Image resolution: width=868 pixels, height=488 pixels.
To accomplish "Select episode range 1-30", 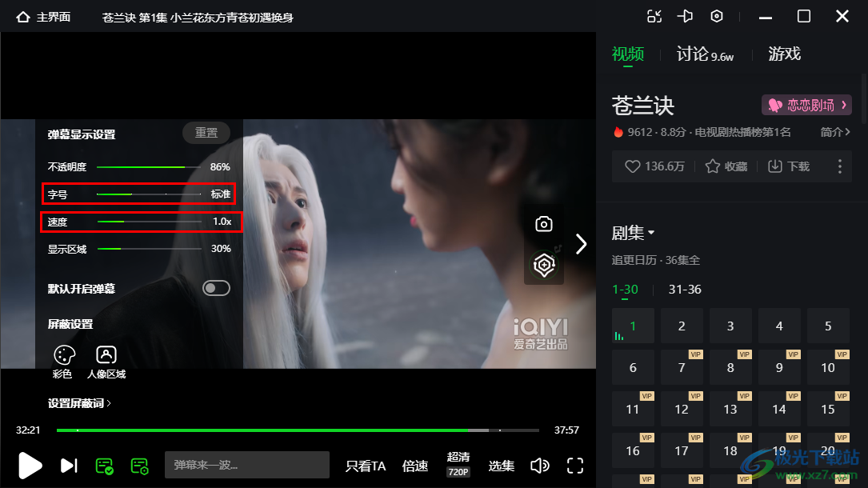I will click(x=625, y=290).
